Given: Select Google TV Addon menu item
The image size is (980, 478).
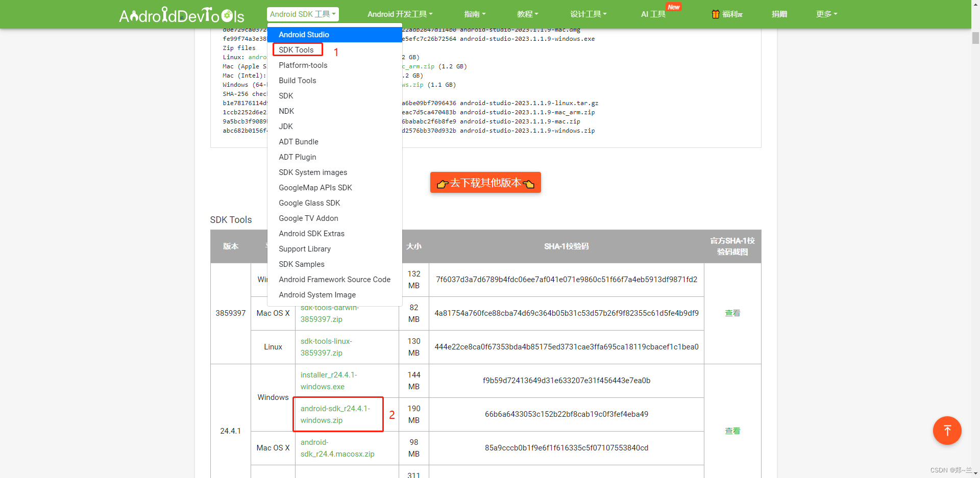Looking at the screenshot, I should [x=335, y=218].
